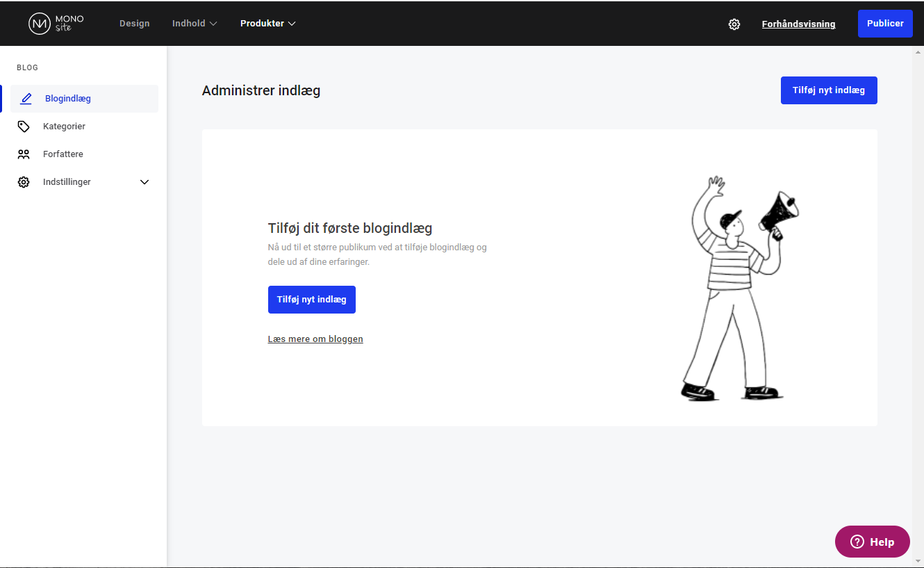Click the Forfattere people icon
This screenshot has height=568, width=924.
(x=24, y=154)
